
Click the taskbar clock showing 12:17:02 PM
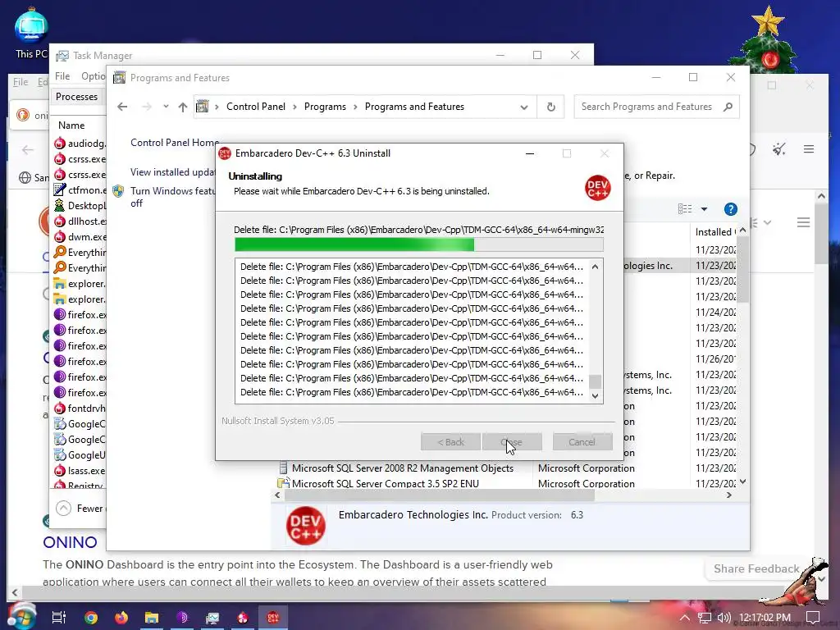click(765, 618)
